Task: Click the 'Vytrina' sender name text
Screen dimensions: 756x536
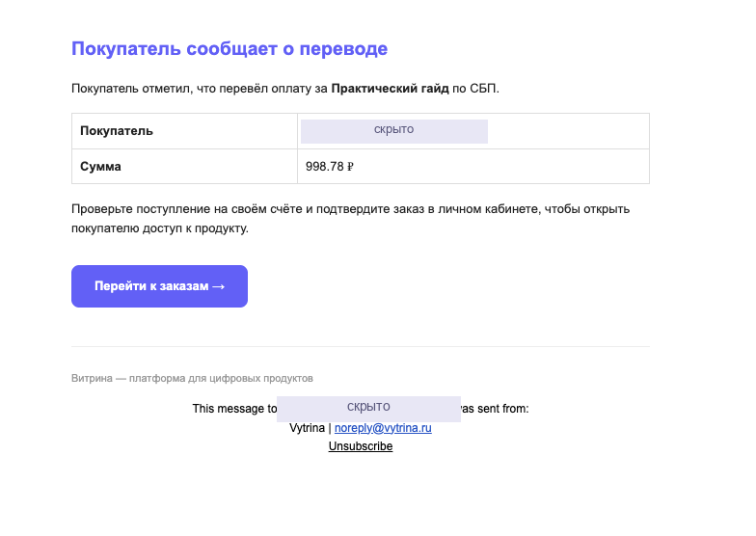Action: [307, 428]
